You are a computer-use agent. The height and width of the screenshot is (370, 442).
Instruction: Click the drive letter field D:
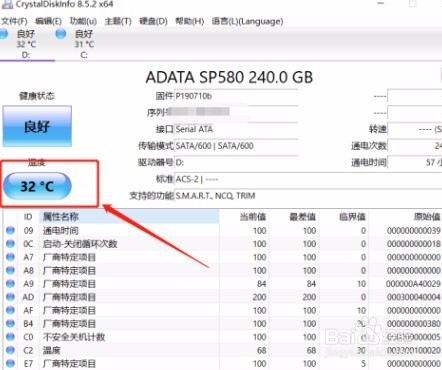pyautogui.click(x=236, y=163)
